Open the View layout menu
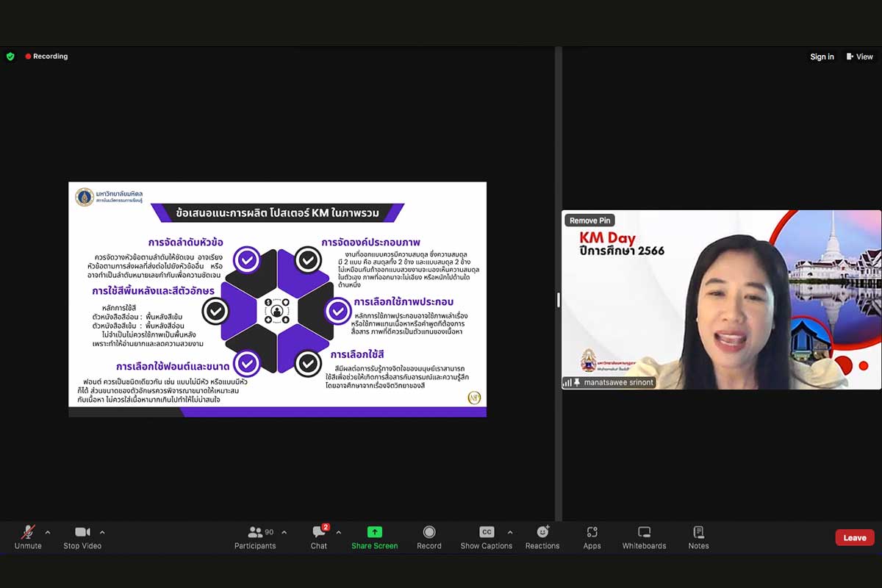 click(859, 57)
